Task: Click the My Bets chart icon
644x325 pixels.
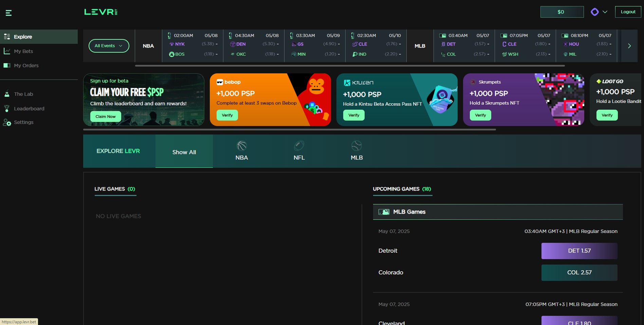Action: pos(7,51)
